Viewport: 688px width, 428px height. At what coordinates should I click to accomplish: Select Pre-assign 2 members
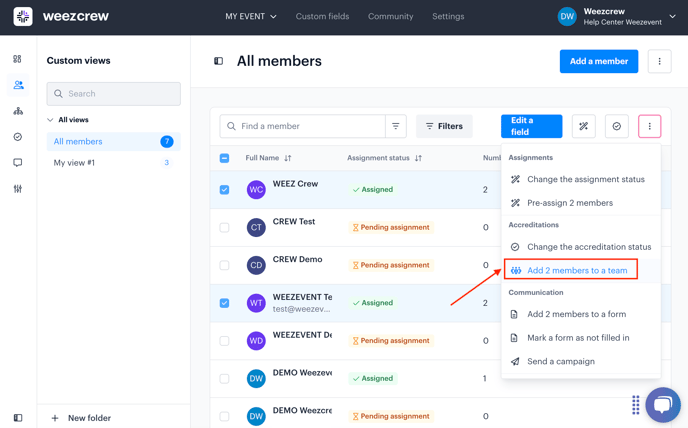pyautogui.click(x=581, y=203)
